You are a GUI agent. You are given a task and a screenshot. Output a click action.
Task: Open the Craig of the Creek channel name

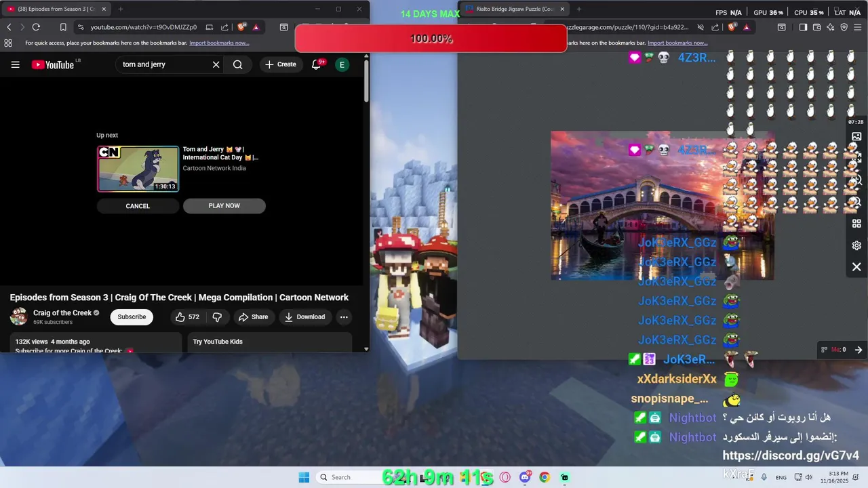[62, 313]
